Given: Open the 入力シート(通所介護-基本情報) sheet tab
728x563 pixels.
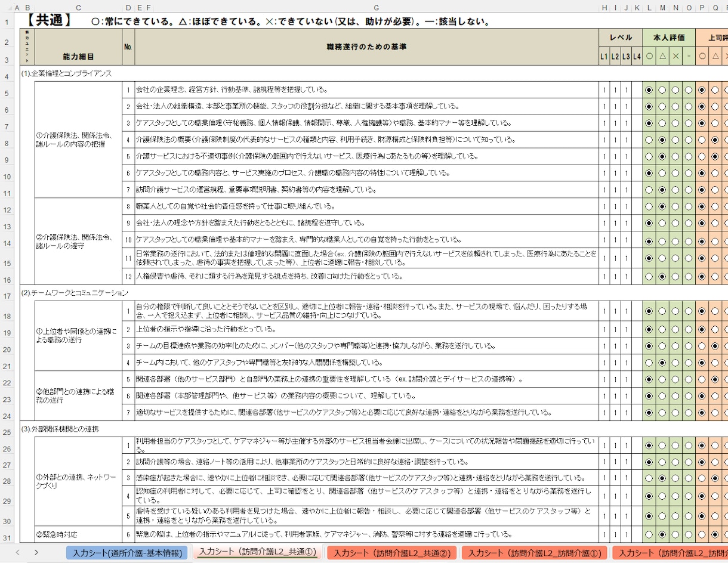Looking at the screenshot, I should (127, 553).
